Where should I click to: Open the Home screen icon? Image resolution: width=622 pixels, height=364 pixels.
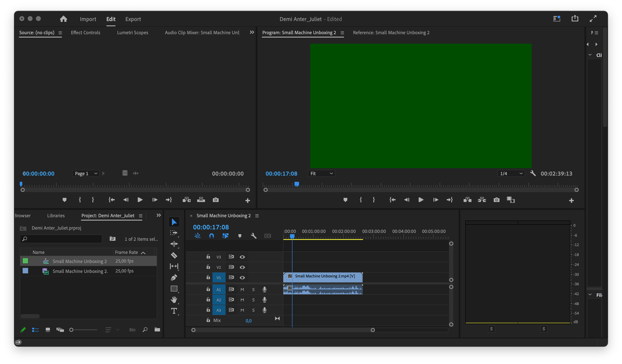pyautogui.click(x=64, y=19)
